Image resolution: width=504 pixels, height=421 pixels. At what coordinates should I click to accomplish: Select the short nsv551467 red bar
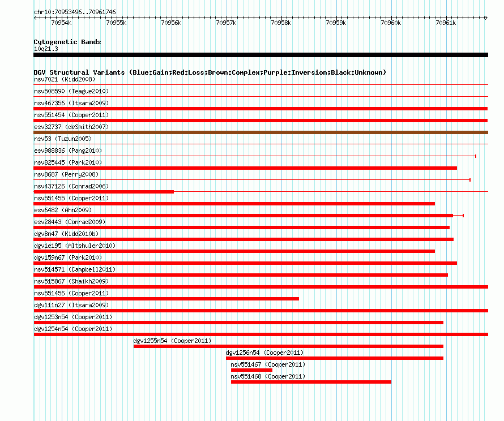[x=251, y=370]
